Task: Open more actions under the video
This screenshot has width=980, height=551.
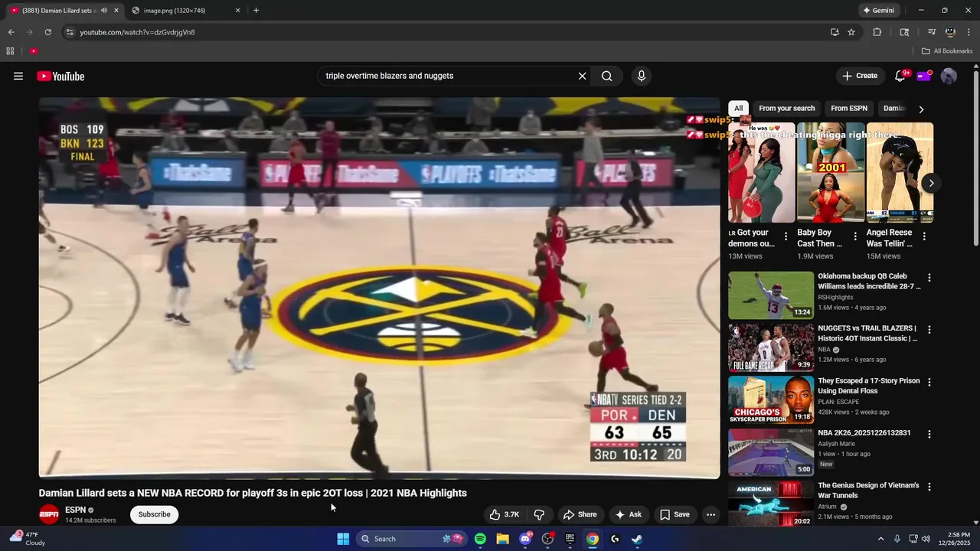Action: click(710, 514)
